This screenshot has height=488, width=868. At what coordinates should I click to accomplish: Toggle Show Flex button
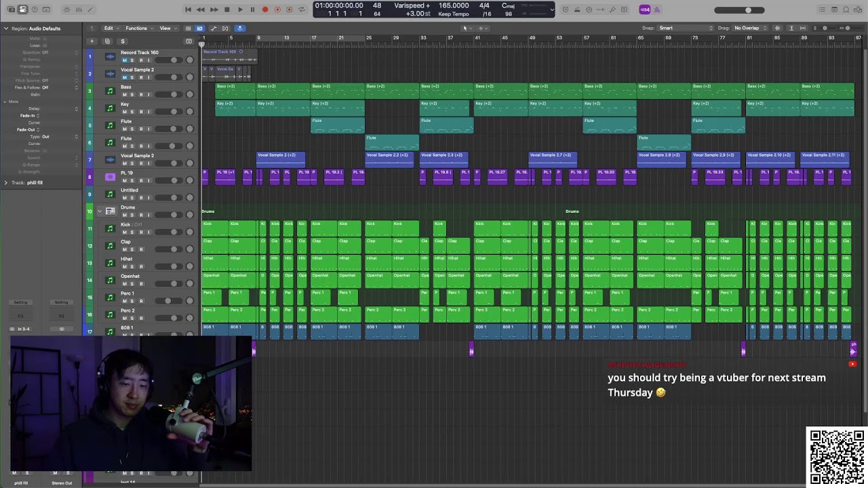225,28
